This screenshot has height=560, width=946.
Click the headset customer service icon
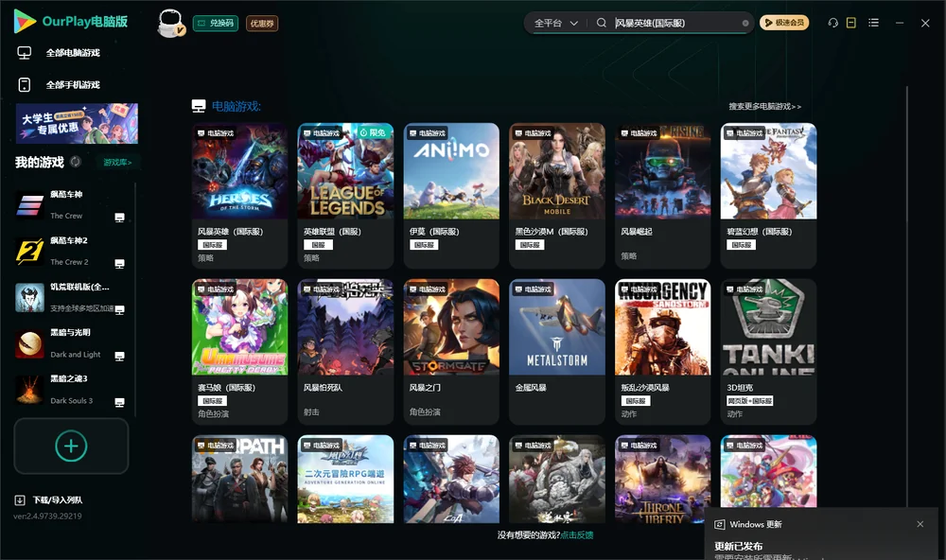(x=833, y=23)
